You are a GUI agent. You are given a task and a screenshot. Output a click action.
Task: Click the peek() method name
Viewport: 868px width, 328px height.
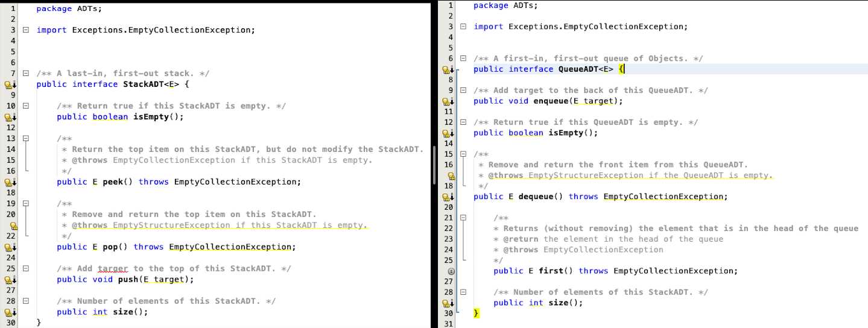coord(117,182)
